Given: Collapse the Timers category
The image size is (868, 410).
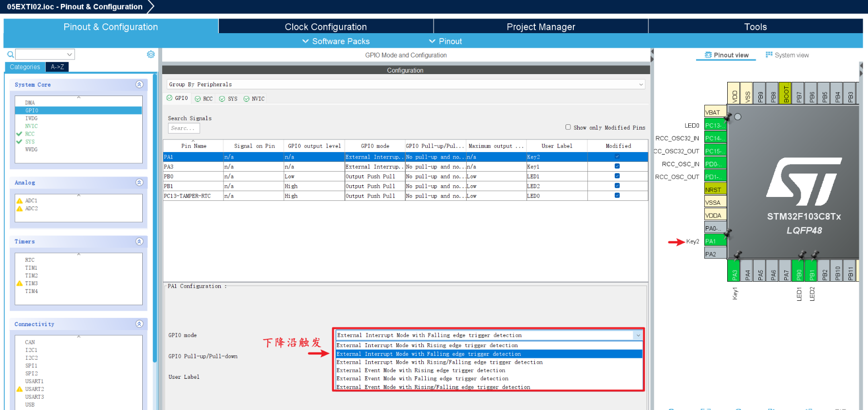Looking at the screenshot, I should (x=139, y=241).
